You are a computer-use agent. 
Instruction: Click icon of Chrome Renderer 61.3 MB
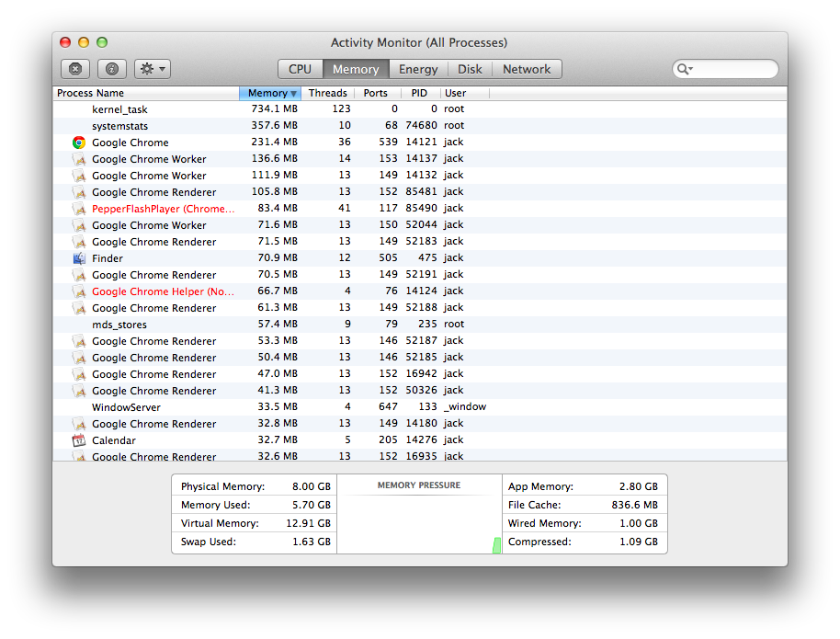pyautogui.click(x=79, y=308)
